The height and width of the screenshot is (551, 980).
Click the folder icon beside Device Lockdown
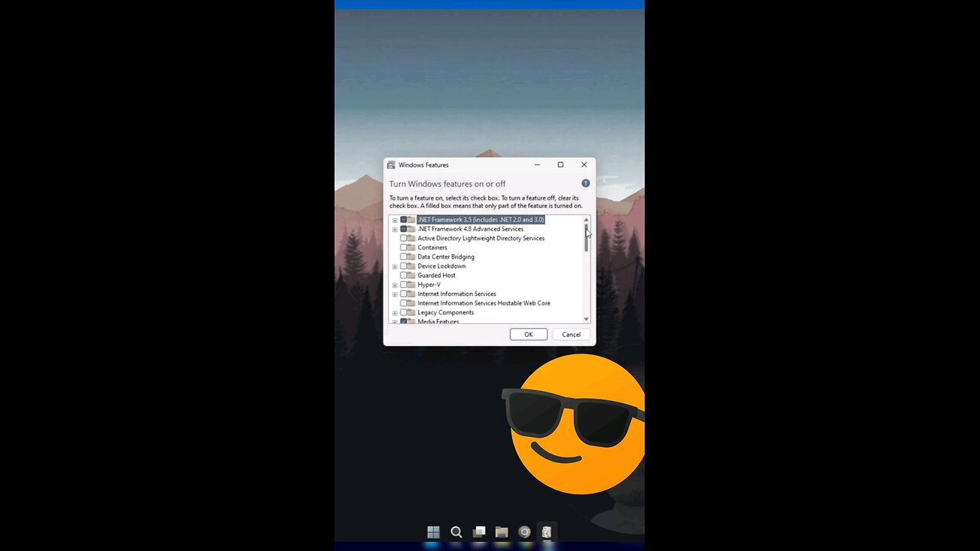[412, 266]
